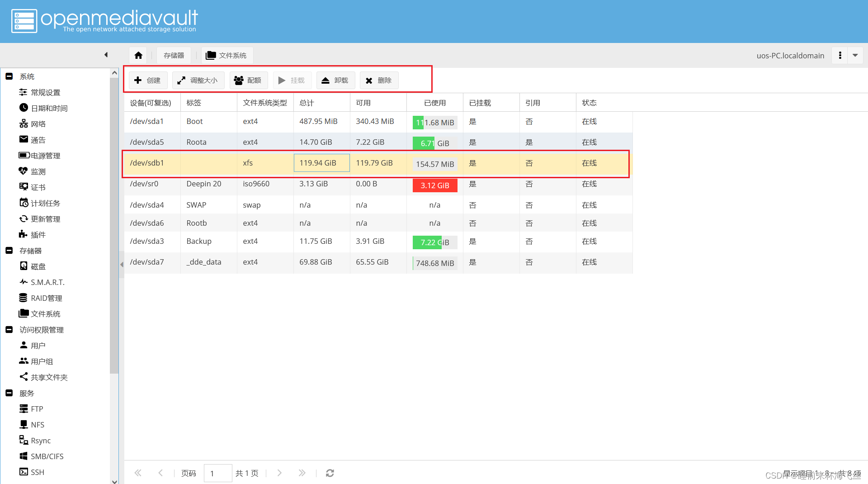868x484 pixels.
Task: Sort by 状态 column header
Action: pyautogui.click(x=604, y=103)
